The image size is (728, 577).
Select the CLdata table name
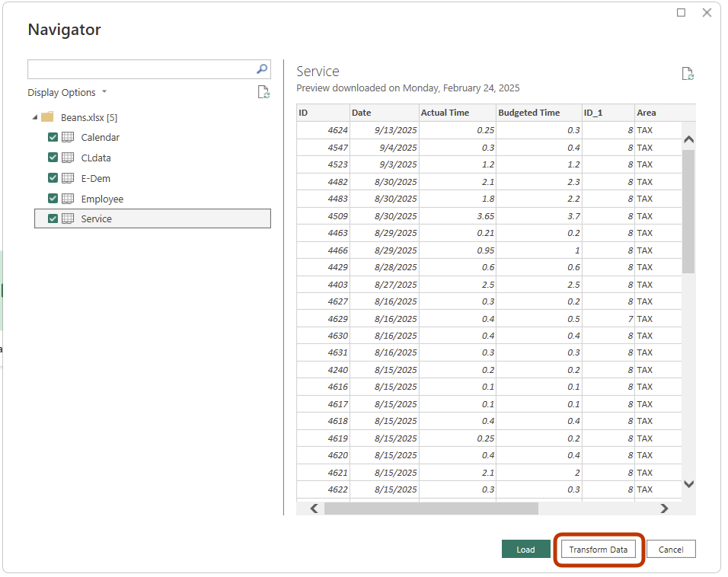(96, 158)
